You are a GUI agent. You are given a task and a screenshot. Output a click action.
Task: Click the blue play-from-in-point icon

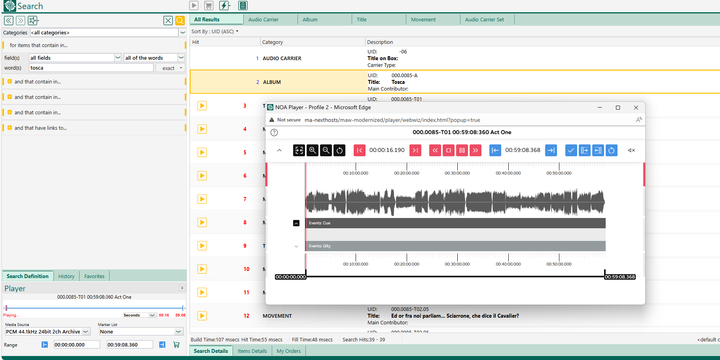click(x=585, y=150)
